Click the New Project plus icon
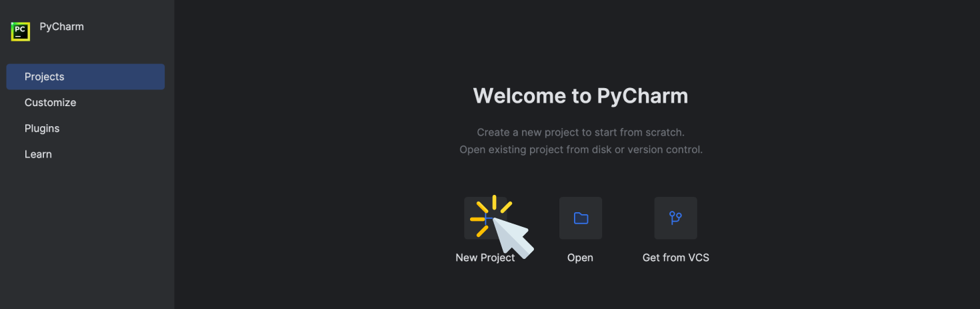Image resolution: width=980 pixels, height=309 pixels. pyautogui.click(x=485, y=218)
